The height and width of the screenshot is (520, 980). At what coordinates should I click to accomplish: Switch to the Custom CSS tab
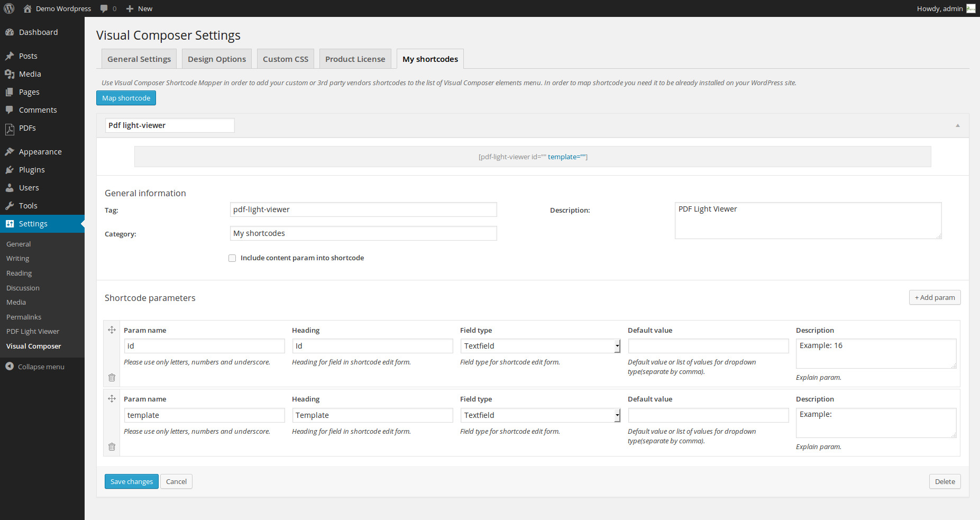click(286, 59)
